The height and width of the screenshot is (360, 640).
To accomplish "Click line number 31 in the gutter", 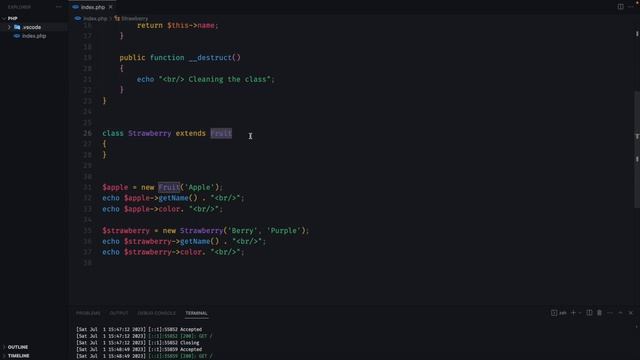I will [x=87, y=187].
